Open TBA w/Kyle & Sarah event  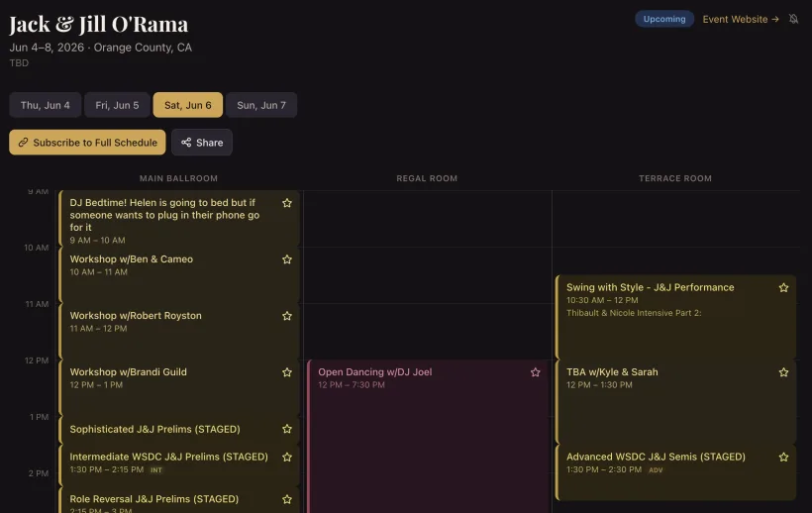click(675, 402)
